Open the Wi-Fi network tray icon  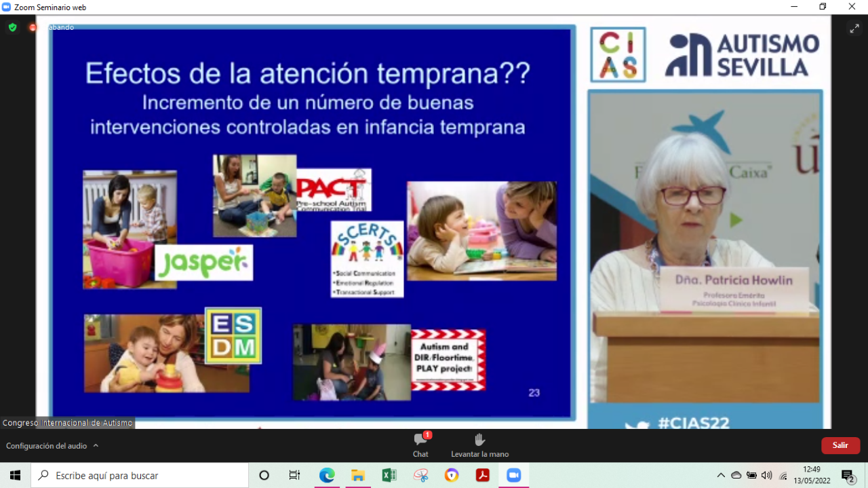[783, 476]
